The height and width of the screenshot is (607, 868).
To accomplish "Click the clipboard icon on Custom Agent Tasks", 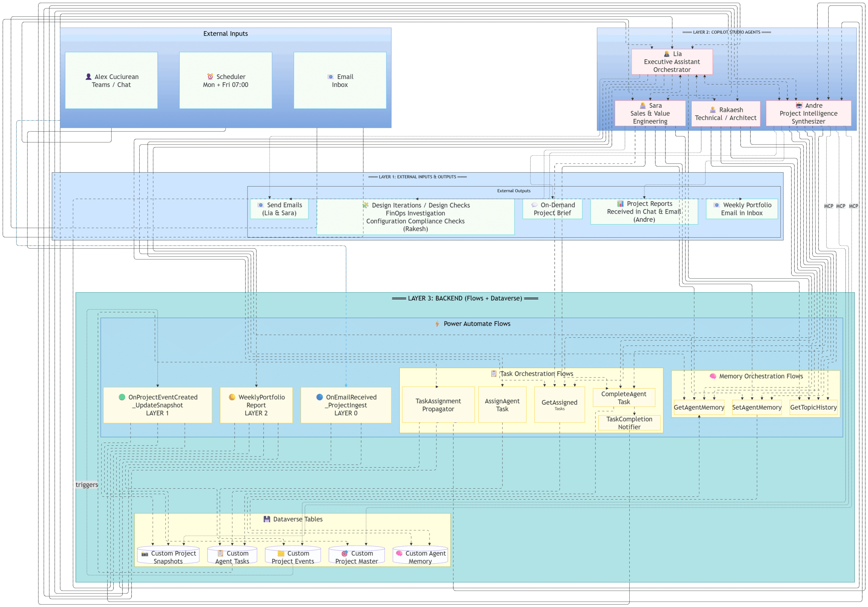I will tap(220, 554).
